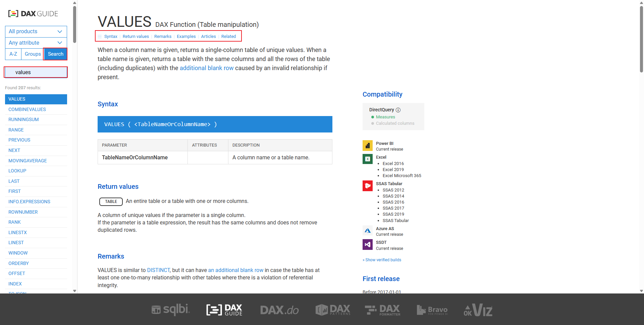
Task: Open WINDOW in results list
Action: pyautogui.click(x=36, y=253)
